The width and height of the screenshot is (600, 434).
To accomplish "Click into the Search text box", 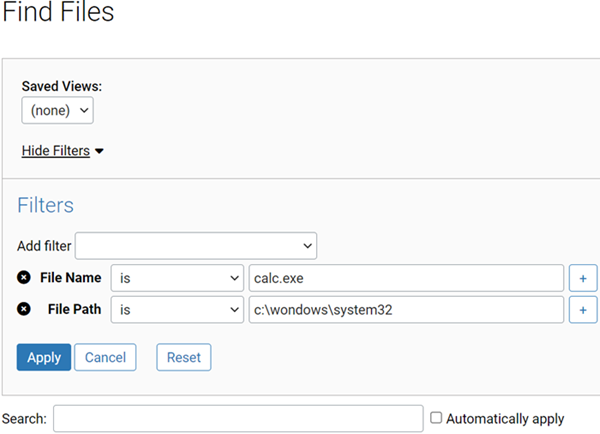I will click(x=238, y=418).
